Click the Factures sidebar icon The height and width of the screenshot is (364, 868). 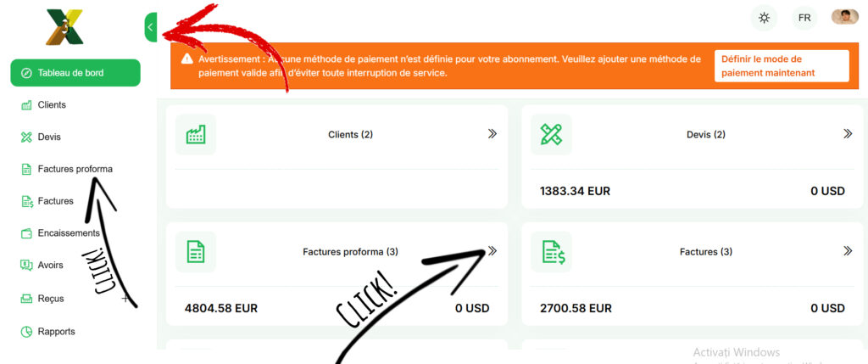pyautogui.click(x=26, y=201)
